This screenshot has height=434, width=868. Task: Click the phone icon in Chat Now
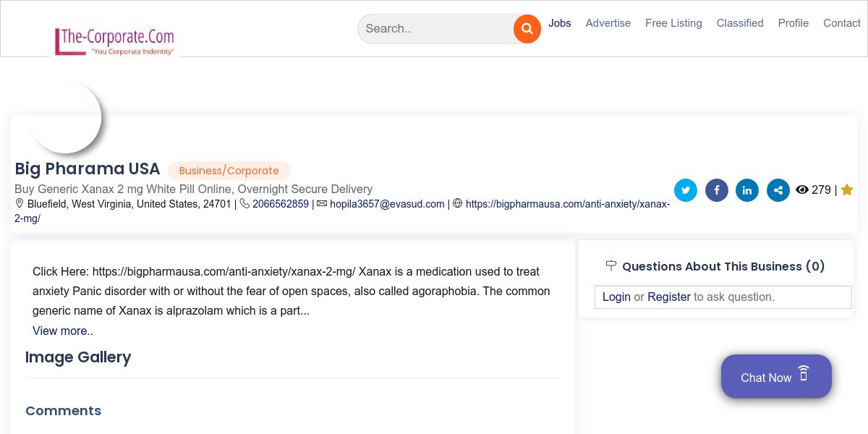coord(804,373)
